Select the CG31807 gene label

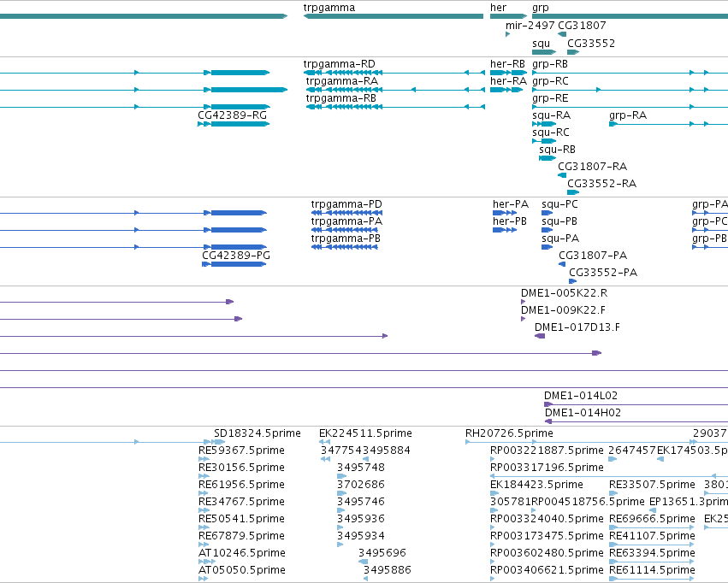coord(582,26)
